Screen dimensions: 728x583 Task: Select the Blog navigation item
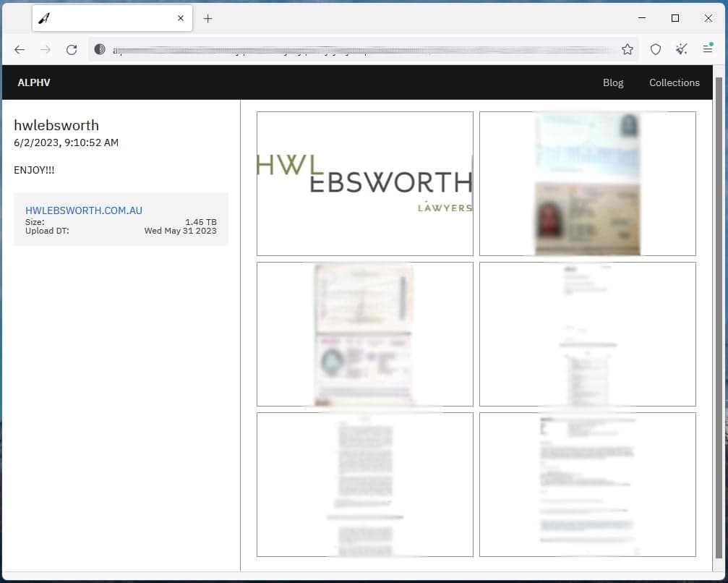tap(612, 82)
